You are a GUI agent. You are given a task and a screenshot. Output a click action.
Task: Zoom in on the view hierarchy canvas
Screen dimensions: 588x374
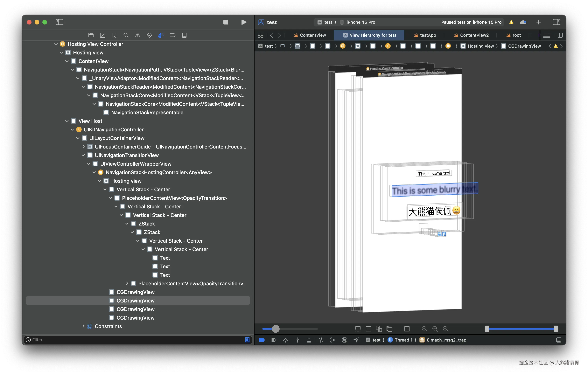[445, 329]
